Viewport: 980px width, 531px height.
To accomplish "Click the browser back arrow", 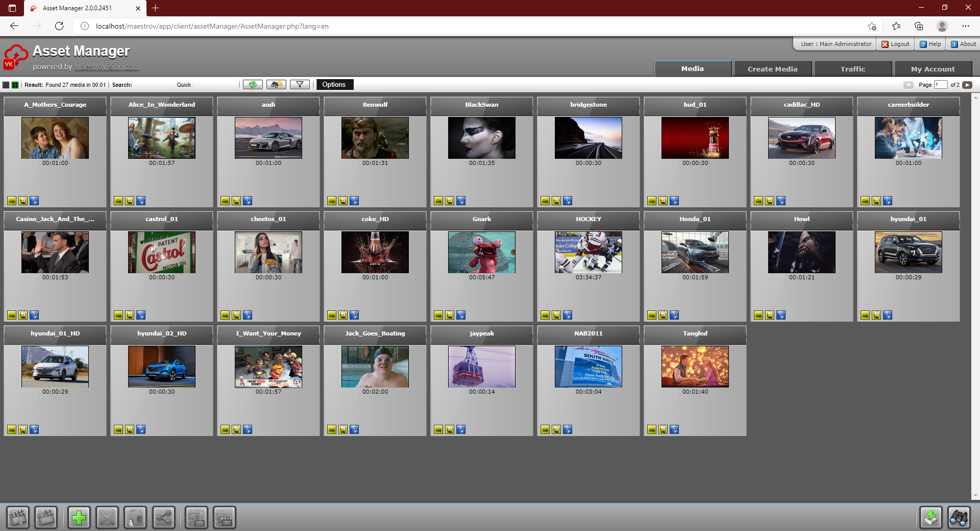I will (14, 26).
